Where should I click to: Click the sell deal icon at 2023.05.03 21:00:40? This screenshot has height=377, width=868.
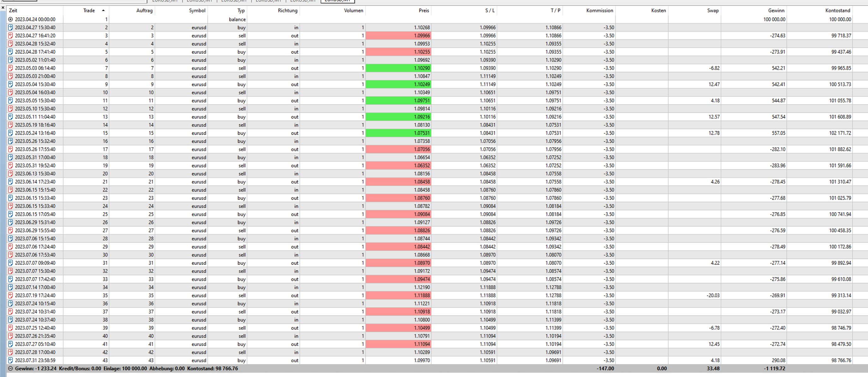point(10,76)
